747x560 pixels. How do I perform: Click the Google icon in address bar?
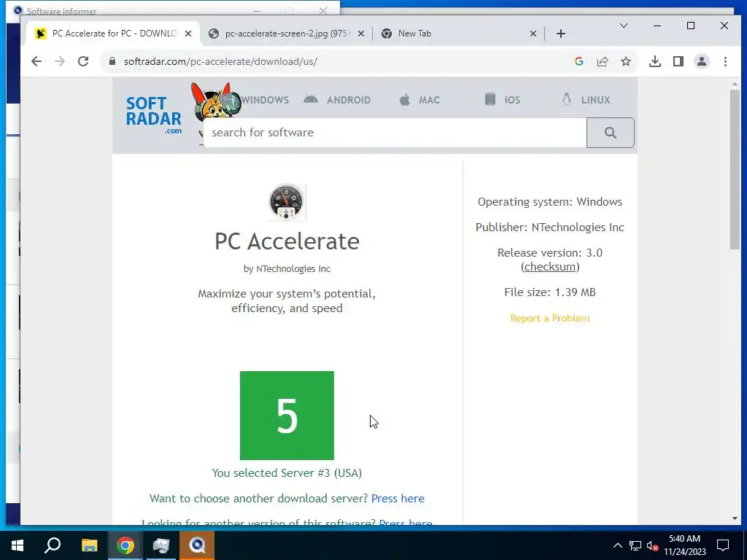click(x=578, y=61)
